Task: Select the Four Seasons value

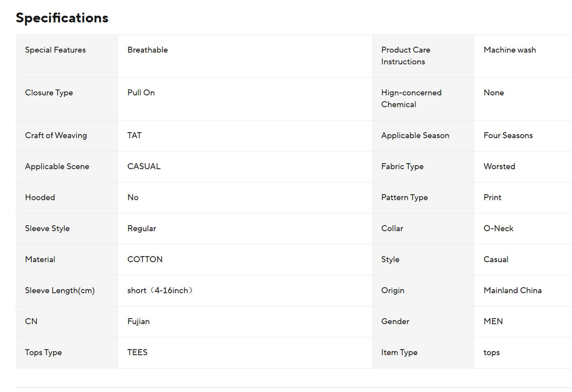Action: [x=508, y=135]
